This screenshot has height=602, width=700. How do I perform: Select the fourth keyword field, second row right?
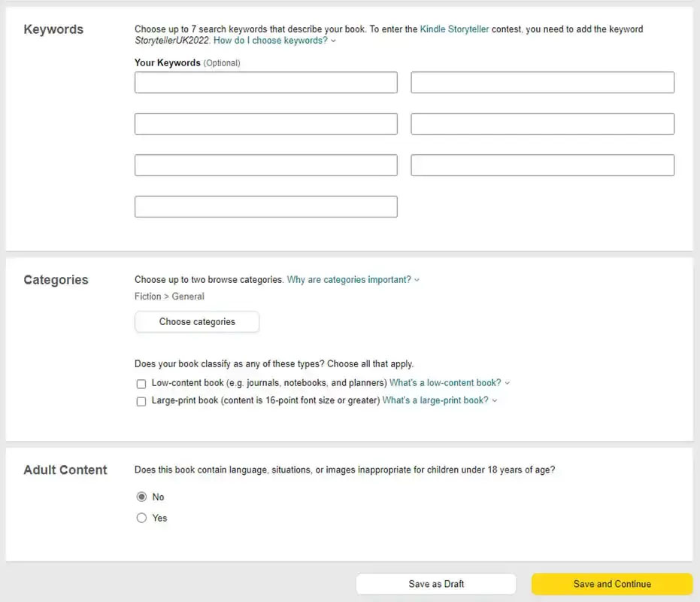(542, 124)
